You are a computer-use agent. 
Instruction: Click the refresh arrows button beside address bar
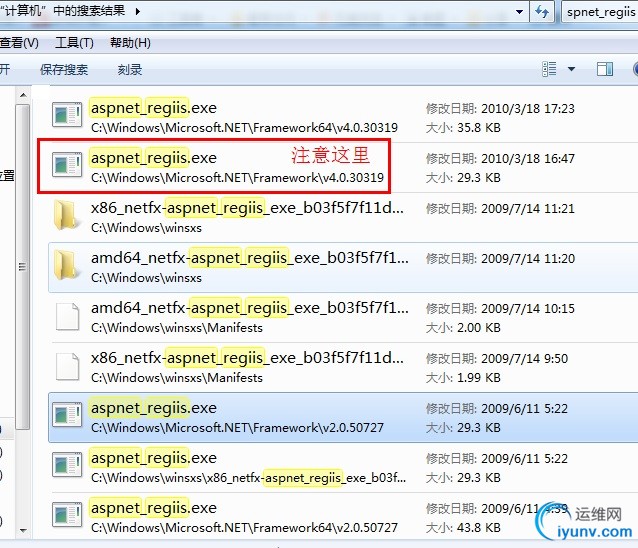pos(542,12)
